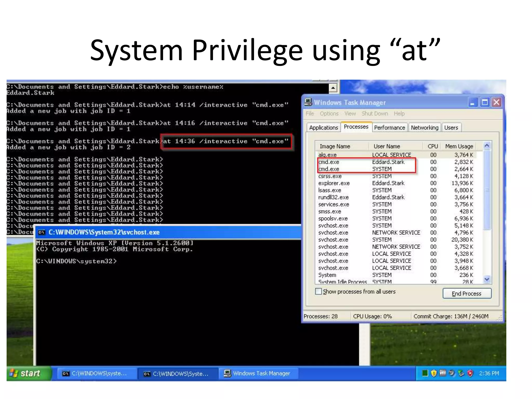Click the Windows flag icon on start button
The height and width of the screenshot is (399, 532).
coord(14,373)
